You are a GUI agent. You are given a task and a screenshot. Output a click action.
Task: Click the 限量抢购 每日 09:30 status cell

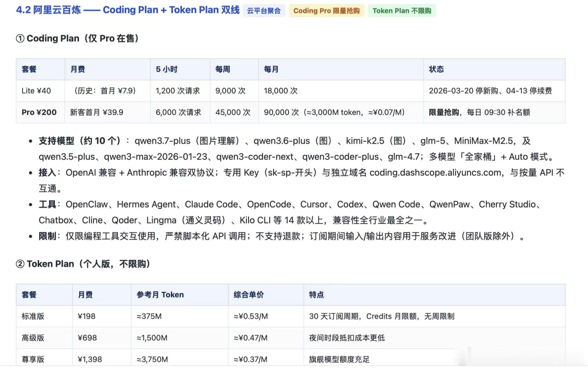(494, 112)
